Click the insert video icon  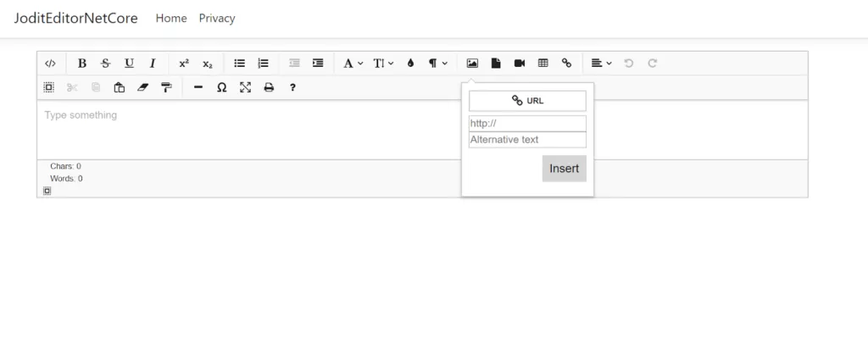(x=520, y=64)
